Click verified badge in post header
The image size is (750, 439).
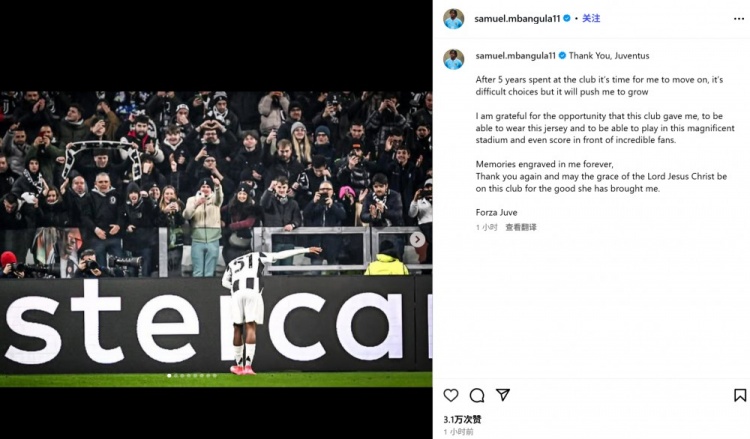(x=567, y=18)
